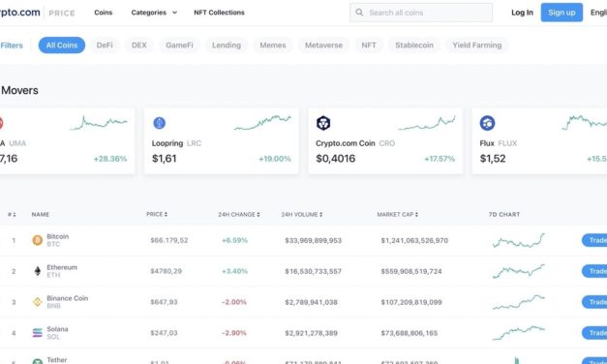The image size is (607, 364).
Task: Open Binance Coin 7D chart thumbnail
Action: (x=518, y=302)
